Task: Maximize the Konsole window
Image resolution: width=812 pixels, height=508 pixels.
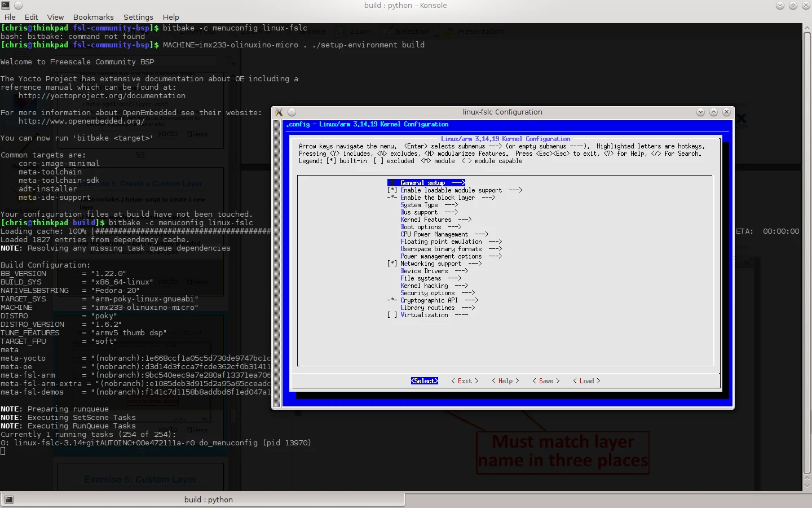Action: (792, 5)
